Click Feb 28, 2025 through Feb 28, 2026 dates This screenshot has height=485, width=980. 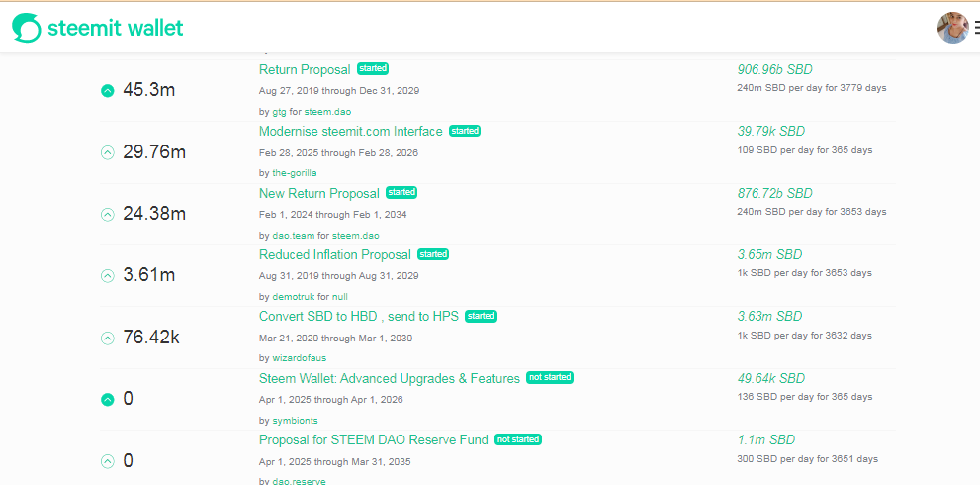coord(339,152)
